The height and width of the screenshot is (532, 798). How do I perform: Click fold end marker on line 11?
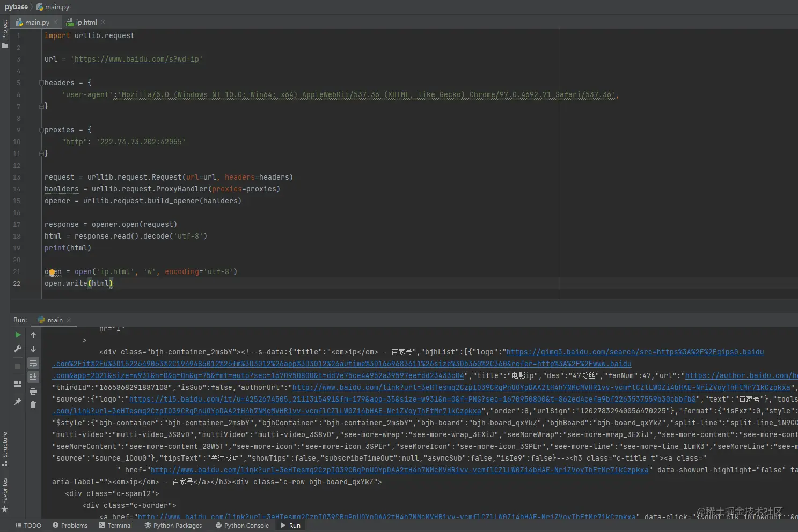pyautogui.click(x=41, y=153)
